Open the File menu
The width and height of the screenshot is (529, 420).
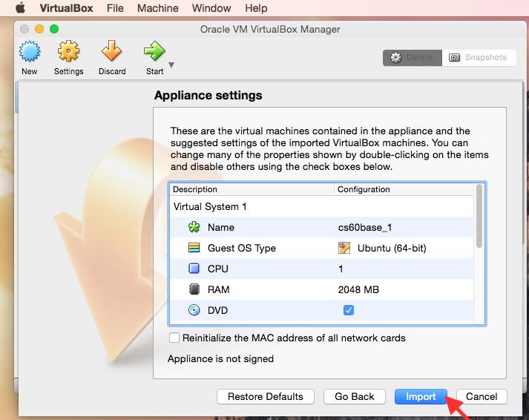pos(115,7)
